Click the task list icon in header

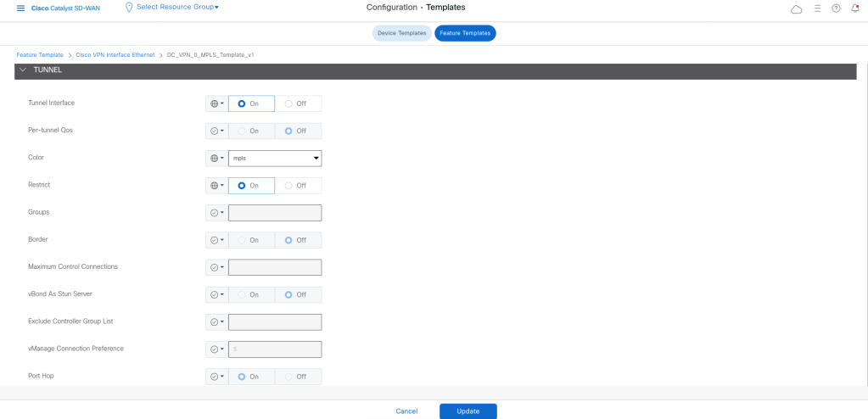817,8
